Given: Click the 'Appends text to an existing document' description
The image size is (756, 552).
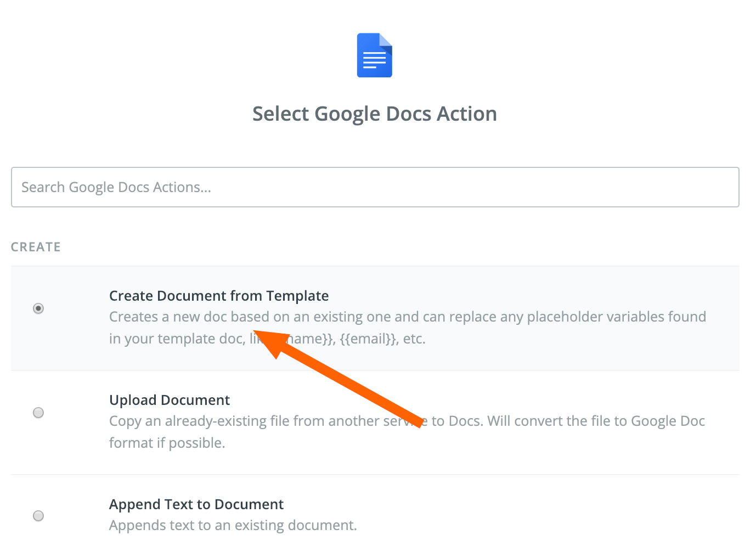Looking at the screenshot, I should coord(233,525).
